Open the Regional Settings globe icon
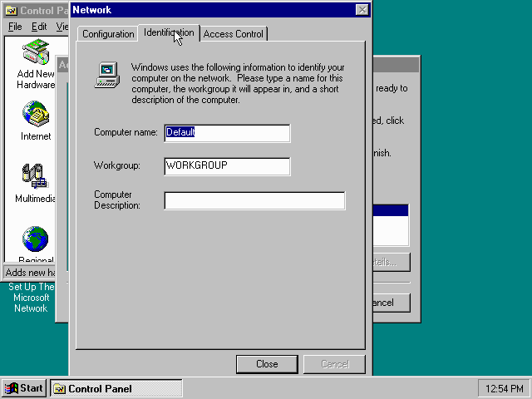 click(36, 239)
